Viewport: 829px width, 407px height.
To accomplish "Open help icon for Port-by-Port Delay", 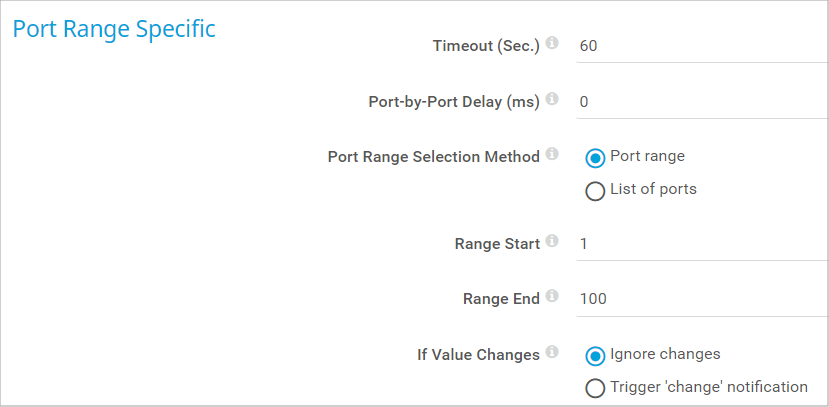I will coord(552,100).
